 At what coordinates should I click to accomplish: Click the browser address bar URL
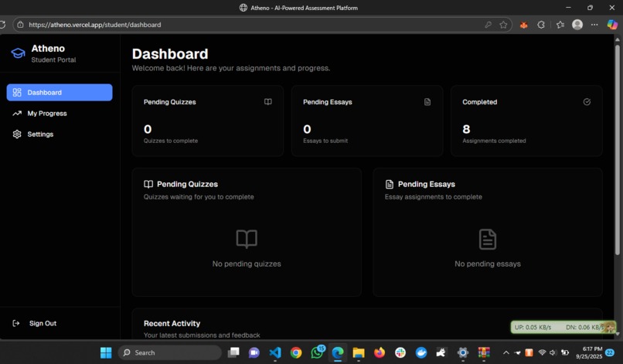point(94,25)
